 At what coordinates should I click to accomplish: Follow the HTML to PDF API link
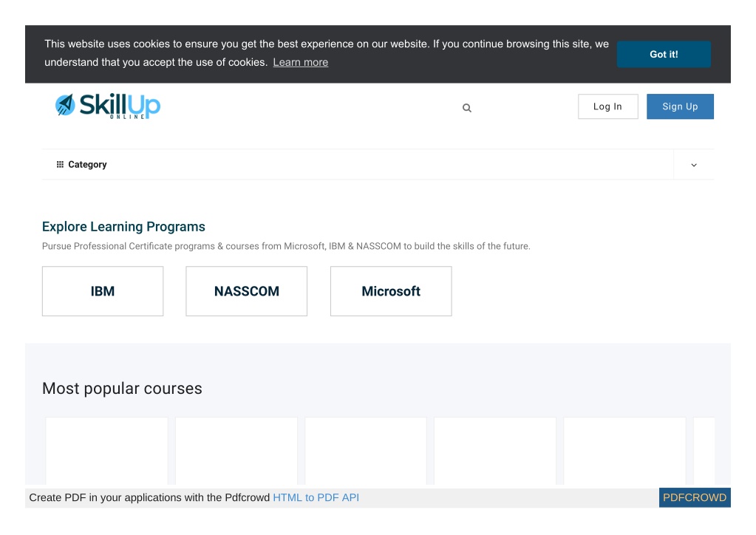point(316,497)
